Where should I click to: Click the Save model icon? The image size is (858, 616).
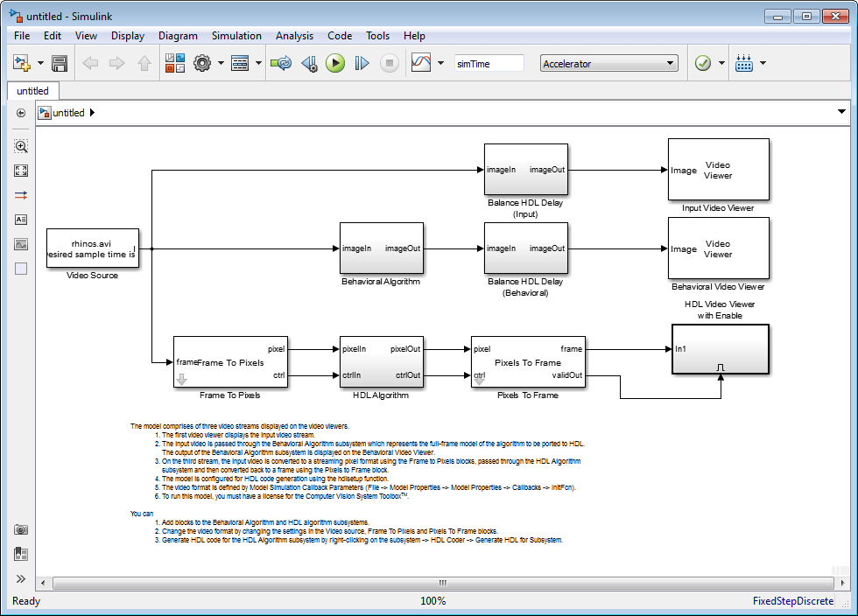pos(60,63)
